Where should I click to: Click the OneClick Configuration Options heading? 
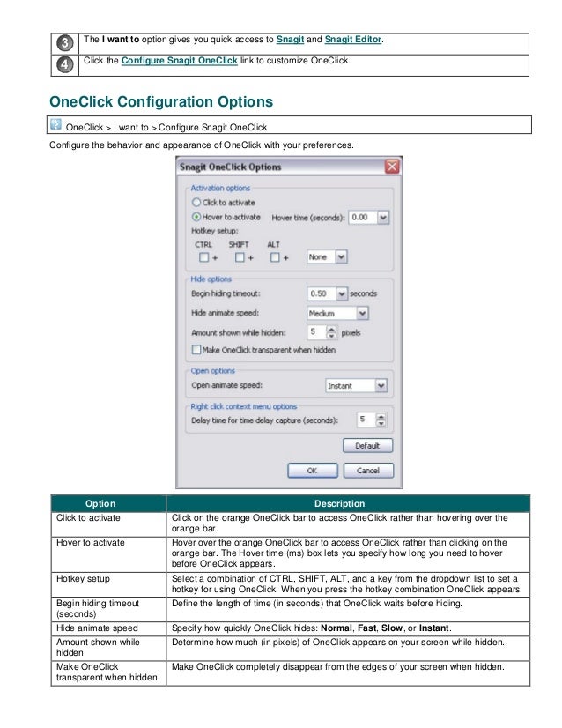pyautogui.click(x=161, y=101)
